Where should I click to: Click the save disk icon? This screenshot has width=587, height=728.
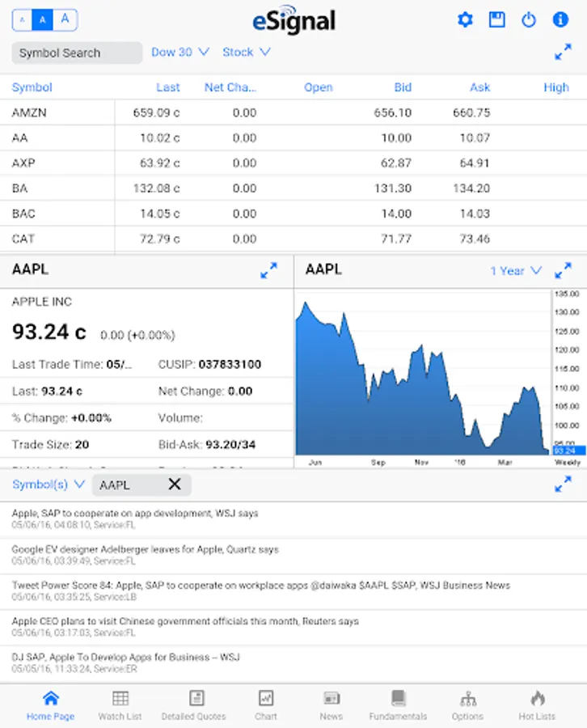(x=497, y=20)
